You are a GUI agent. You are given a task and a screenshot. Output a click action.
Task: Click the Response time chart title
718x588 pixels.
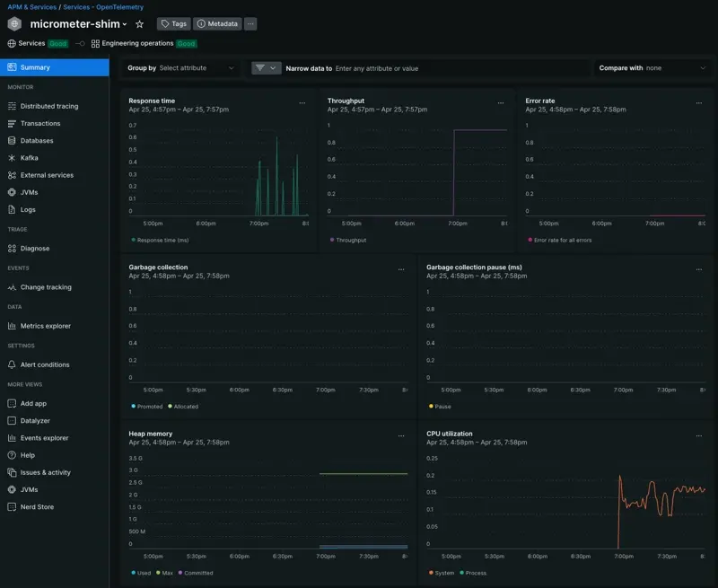152,101
